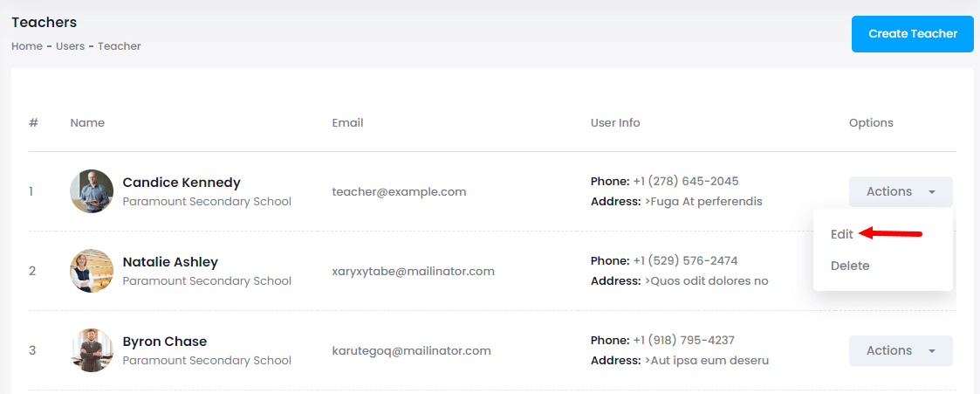Viewport: 980px width, 394px height.
Task: Click the Candice Kennedy name link
Action: (182, 183)
